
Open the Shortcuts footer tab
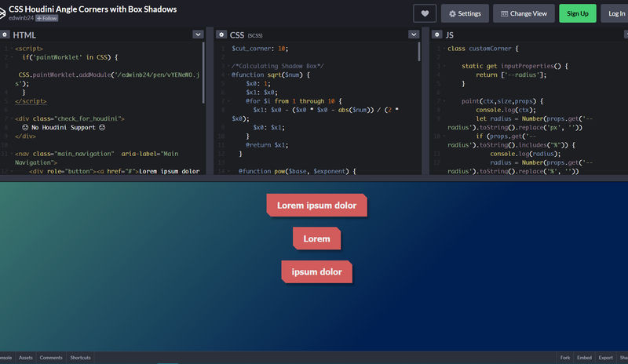click(81, 358)
